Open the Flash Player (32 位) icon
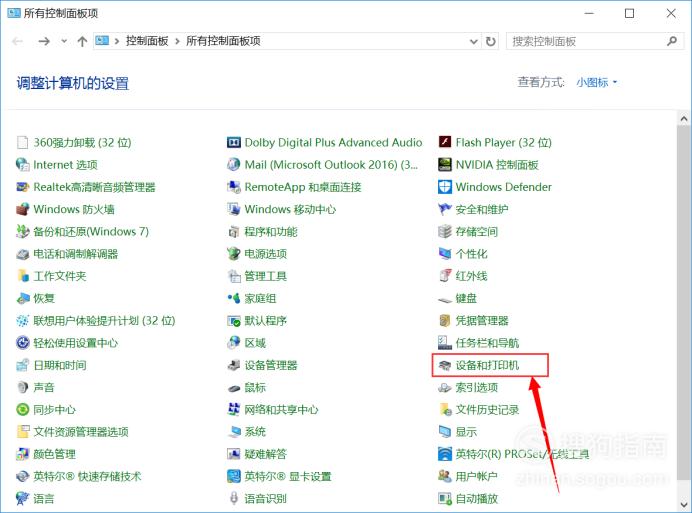This screenshot has height=513, width=692. click(x=445, y=143)
